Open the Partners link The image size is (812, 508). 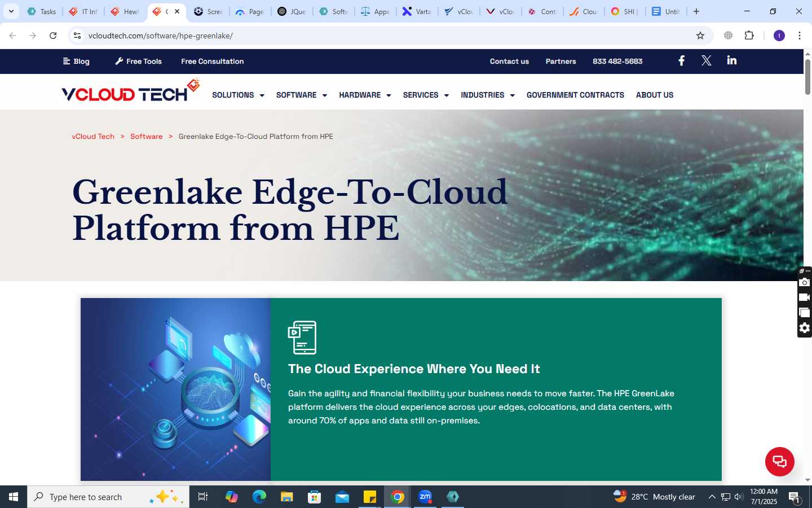[561, 61]
